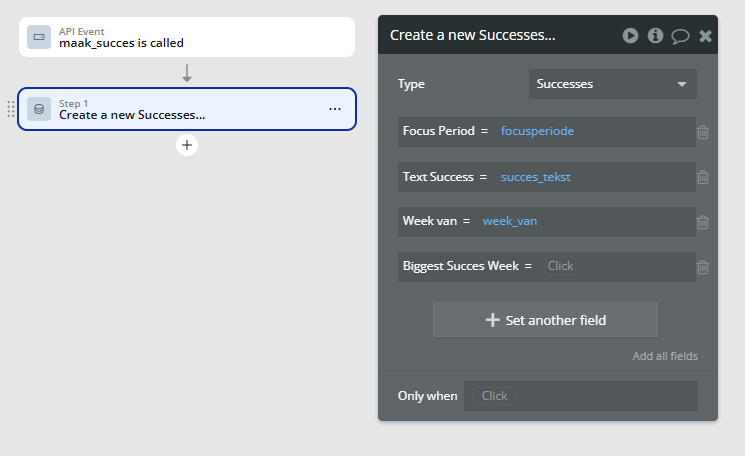Click the database icon on Step 1 card
Viewport: 745px width, 456px height.
pyautogui.click(x=39, y=109)
